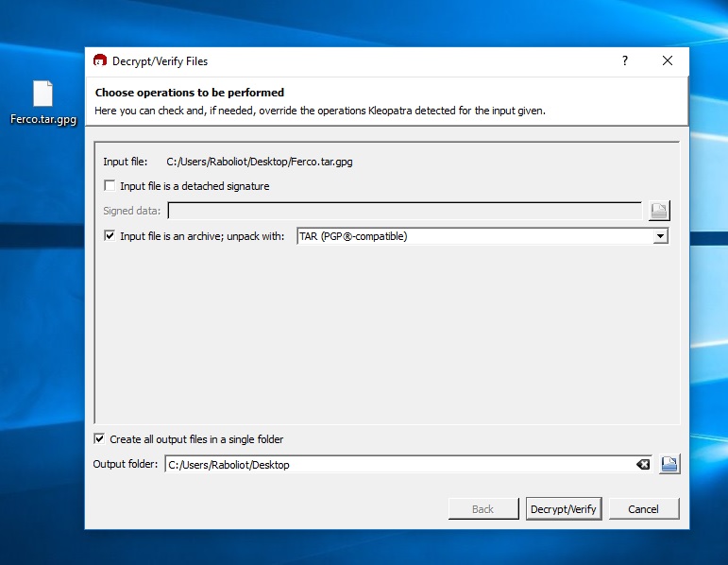Enable 'Input file is a detached signature'
Screen dimensions: 728x565
(x=110, y=186)
